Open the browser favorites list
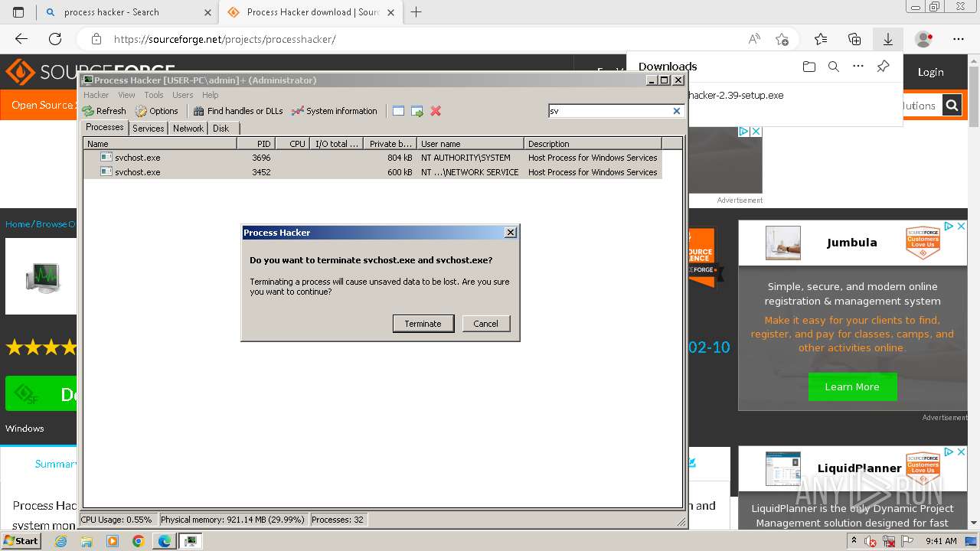 point(821,39)
